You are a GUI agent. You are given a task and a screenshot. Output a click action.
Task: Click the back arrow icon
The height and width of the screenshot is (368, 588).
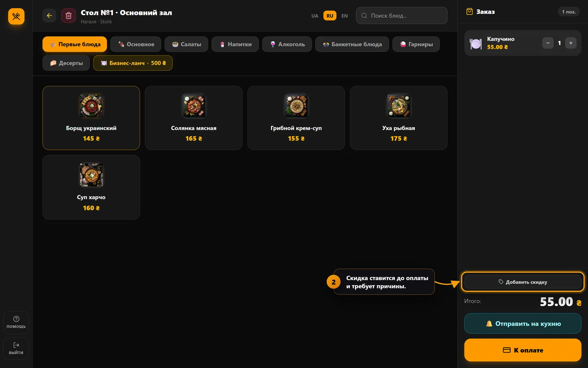49,15
